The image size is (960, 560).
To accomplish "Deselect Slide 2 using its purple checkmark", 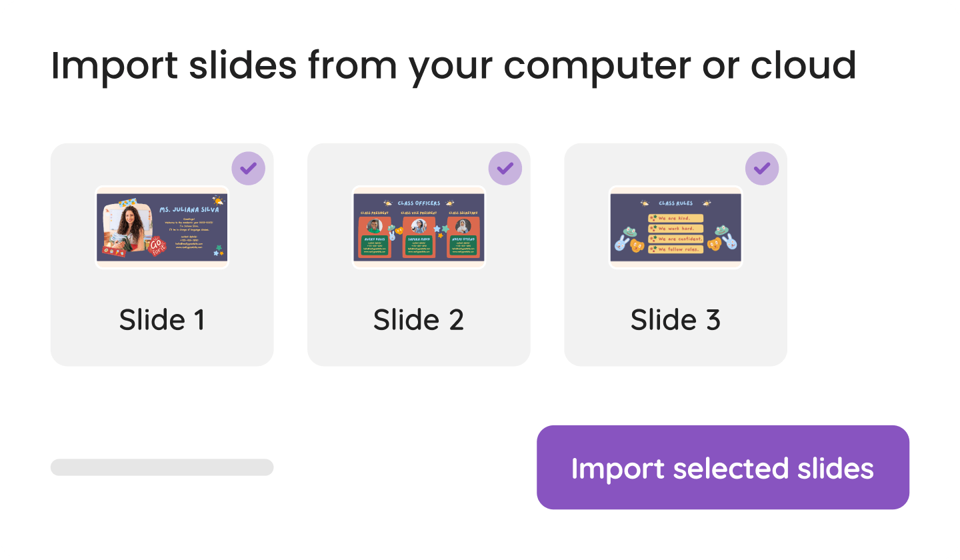I will click(x=505, y=168).
